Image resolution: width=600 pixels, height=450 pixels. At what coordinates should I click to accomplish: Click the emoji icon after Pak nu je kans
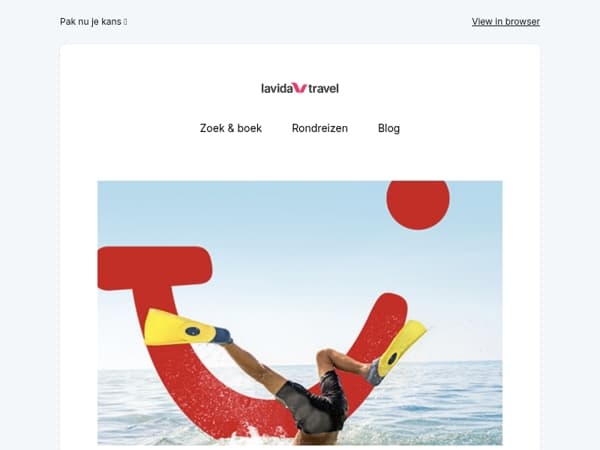(x=126, y=22)
